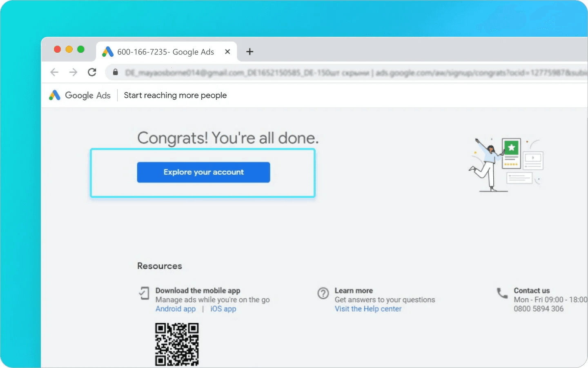
Task: Click the 'Resources' section heading
Action: (160, 266)
